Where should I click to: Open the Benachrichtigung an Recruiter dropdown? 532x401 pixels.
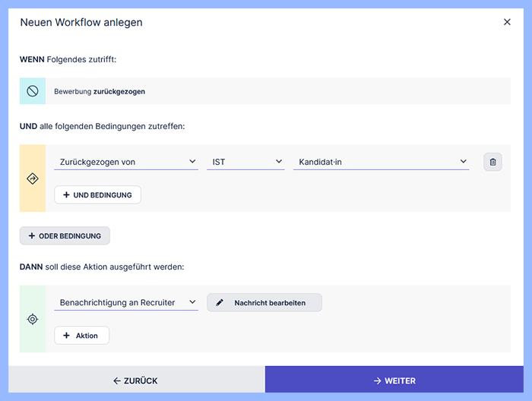coord(126,302)
